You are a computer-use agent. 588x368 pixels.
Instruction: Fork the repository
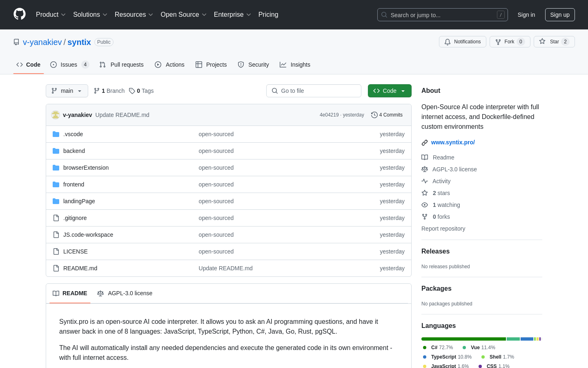click(x=510, y=42)
